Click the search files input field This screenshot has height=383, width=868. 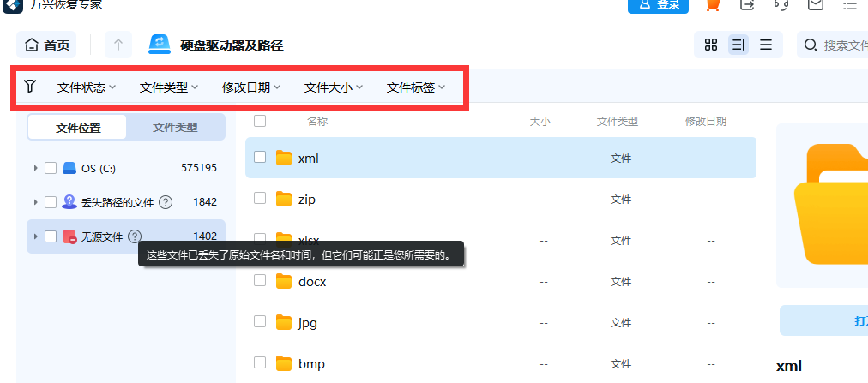(x=833, y=45)
